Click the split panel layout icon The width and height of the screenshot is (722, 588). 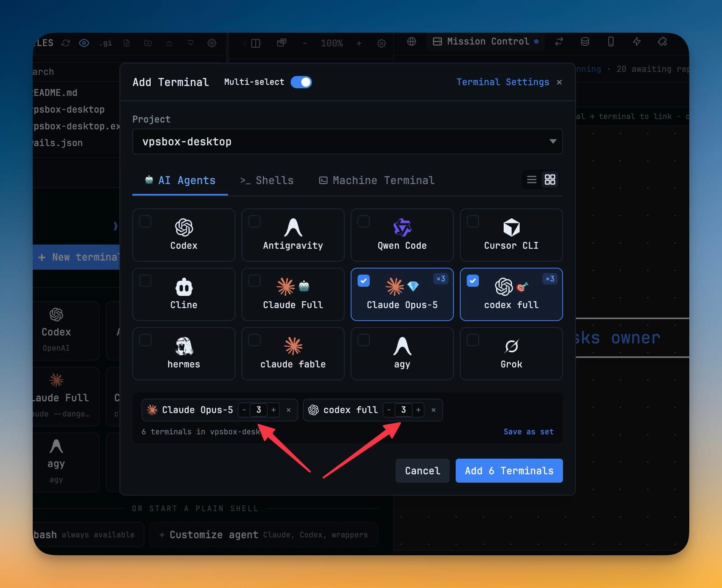256,43
